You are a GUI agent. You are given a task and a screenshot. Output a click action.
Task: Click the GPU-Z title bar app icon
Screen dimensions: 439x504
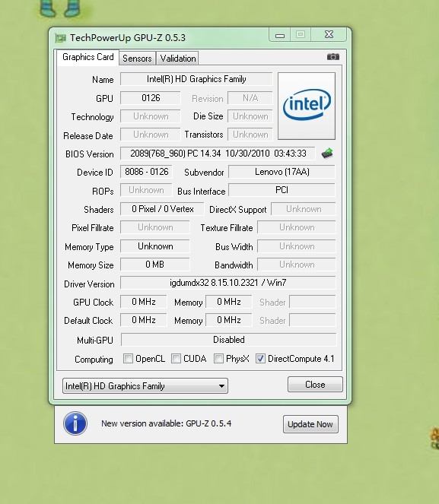coord(60,38)
